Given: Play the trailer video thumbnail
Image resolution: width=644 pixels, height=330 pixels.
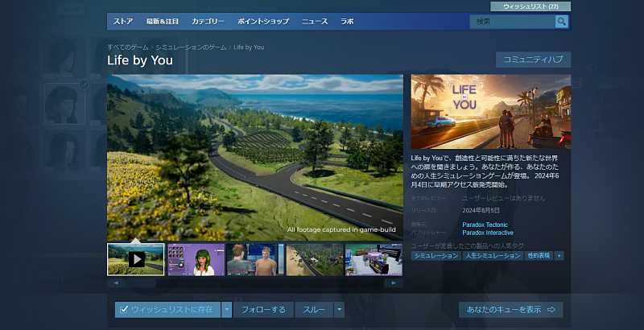Looking at the screenshot, I should 136,259.
